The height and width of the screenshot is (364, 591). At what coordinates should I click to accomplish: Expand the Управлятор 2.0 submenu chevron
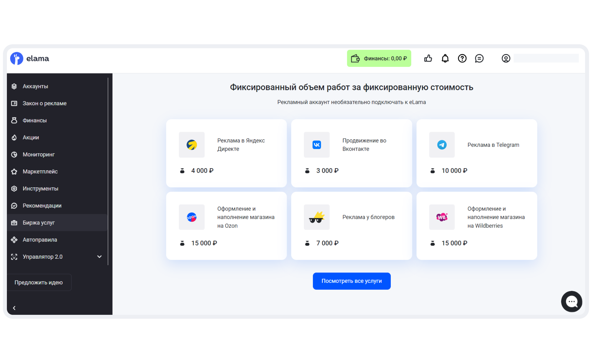click(x=99, y=257)
